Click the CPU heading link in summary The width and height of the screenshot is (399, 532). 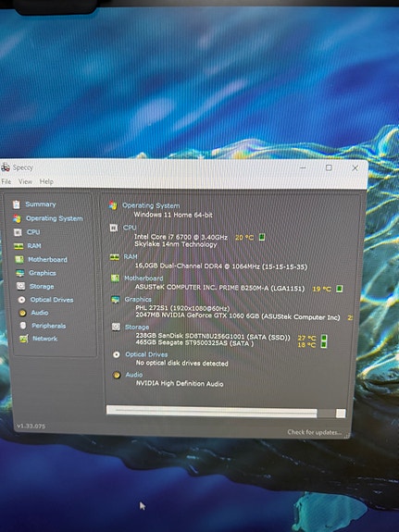(x=130, y=228)
